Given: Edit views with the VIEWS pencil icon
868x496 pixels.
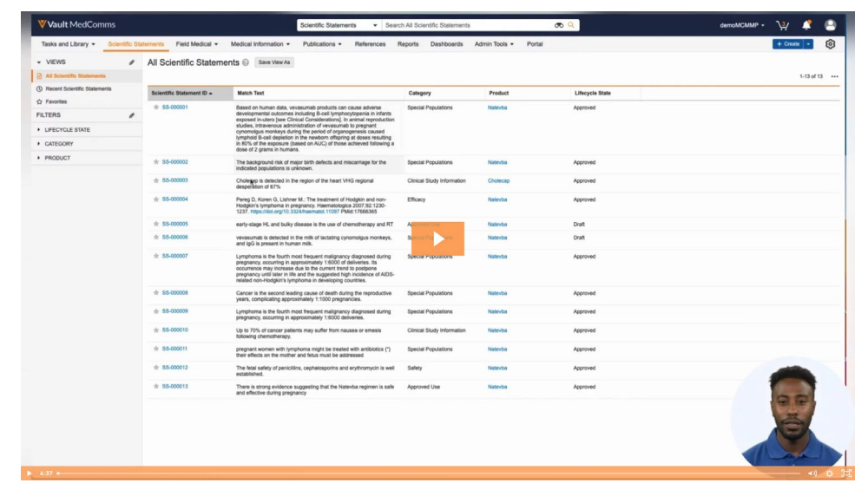Looking at the screenshot, I should point(132,62).
